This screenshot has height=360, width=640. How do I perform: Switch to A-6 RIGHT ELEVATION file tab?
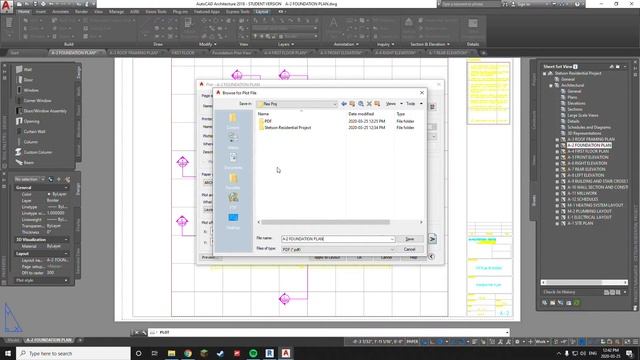[x=395, y=53]
